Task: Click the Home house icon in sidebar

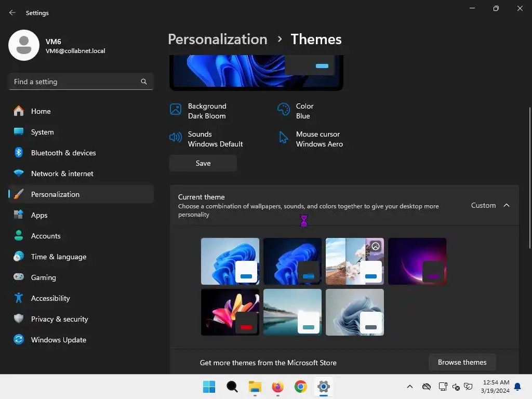Action: pos(19,111)
